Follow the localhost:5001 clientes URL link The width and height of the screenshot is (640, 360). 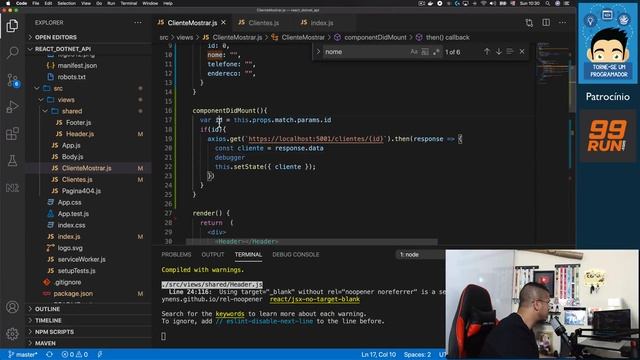(x=316, y=139)
